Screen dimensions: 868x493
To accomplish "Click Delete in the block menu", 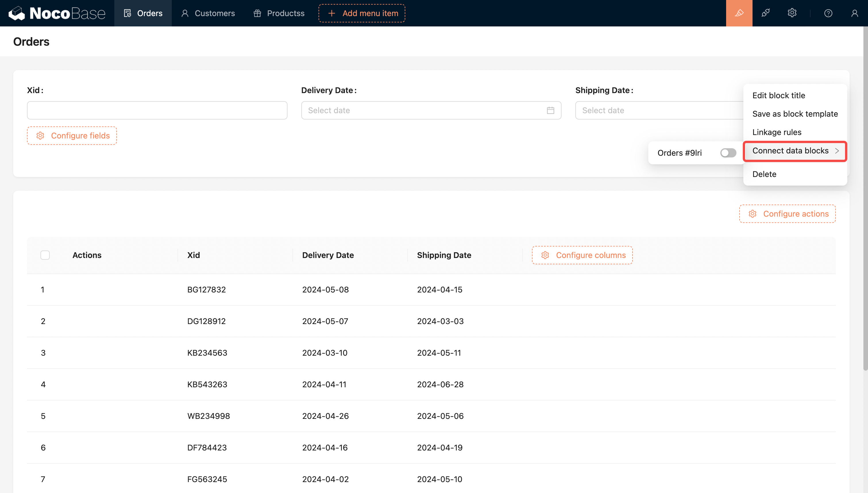I will pyautogui.click(x=764, y=174).
